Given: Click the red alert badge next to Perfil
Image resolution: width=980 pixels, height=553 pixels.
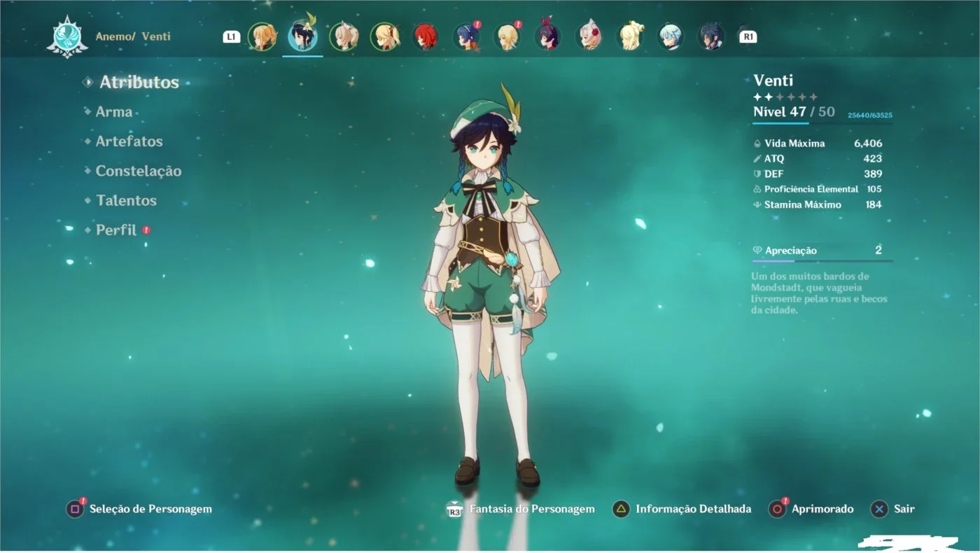Looking at the screenshot, I should (146, 230).
